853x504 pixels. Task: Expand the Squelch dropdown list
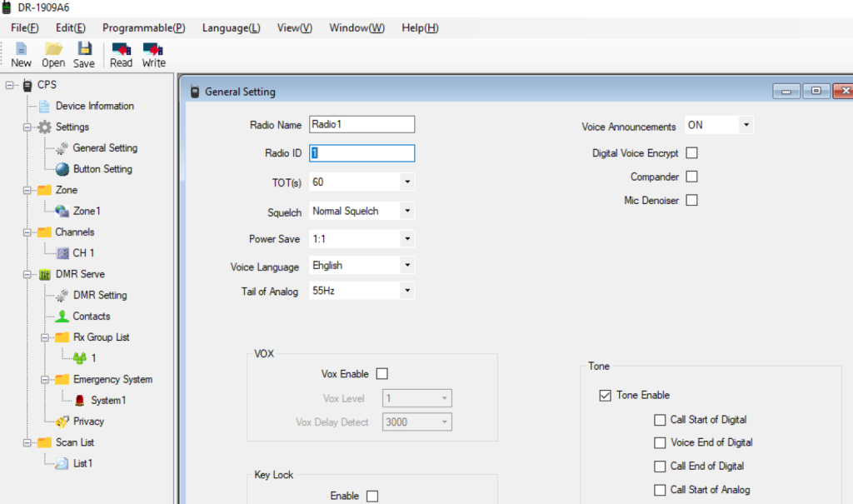(x=407, y=212)
